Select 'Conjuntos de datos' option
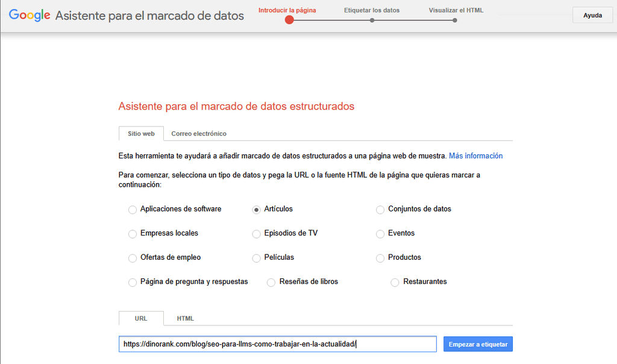The height and width of the screenshot is (364, 617). (x=380, y=210)
